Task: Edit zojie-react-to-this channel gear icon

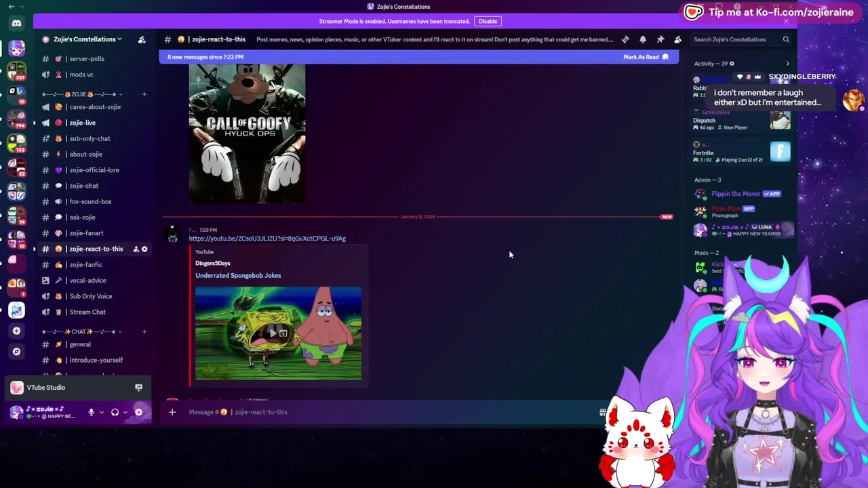Action: coord(144,249)
